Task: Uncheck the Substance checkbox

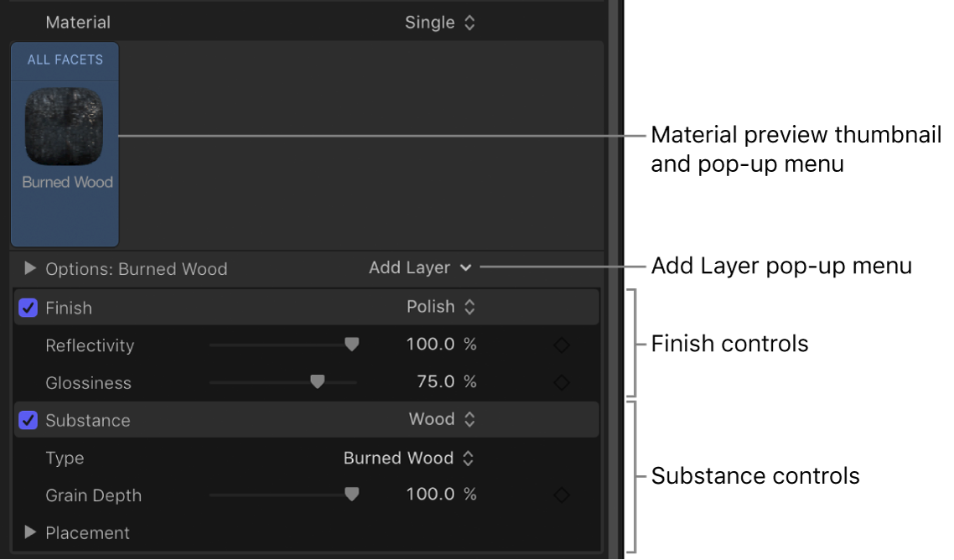Action: tap(28, 419)
